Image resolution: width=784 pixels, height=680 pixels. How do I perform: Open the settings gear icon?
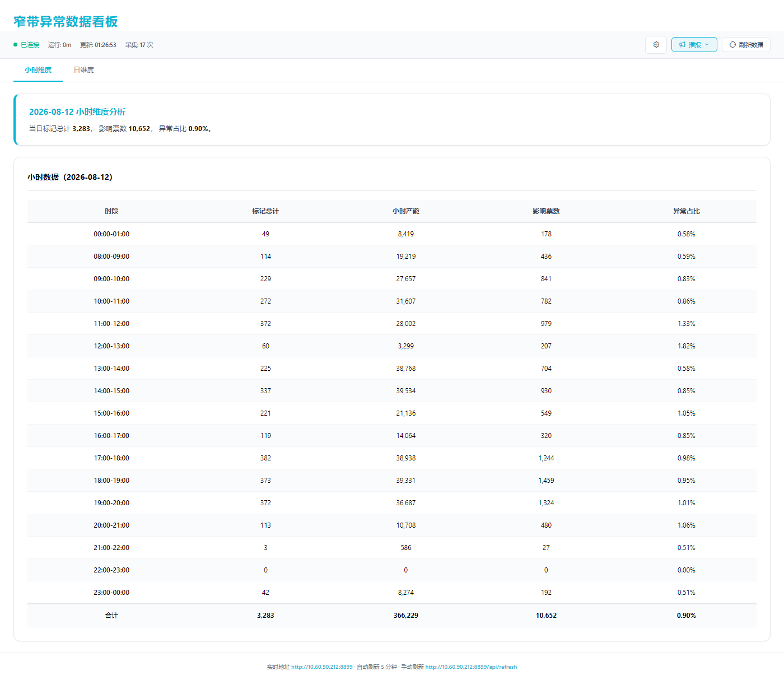[656, 45]
